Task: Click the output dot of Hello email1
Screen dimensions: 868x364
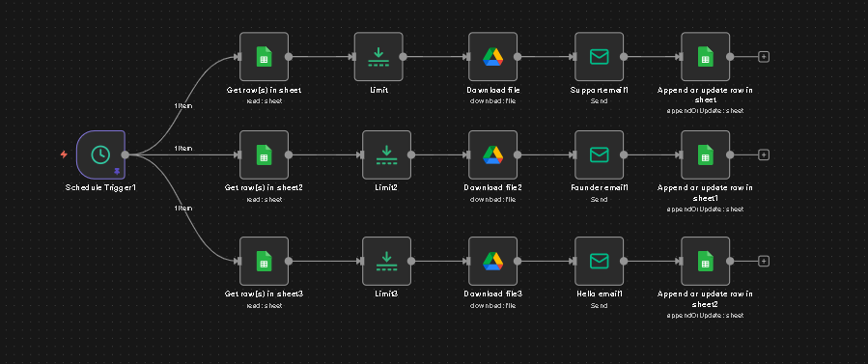Action: pyautogui.click(x=624, y=261)
